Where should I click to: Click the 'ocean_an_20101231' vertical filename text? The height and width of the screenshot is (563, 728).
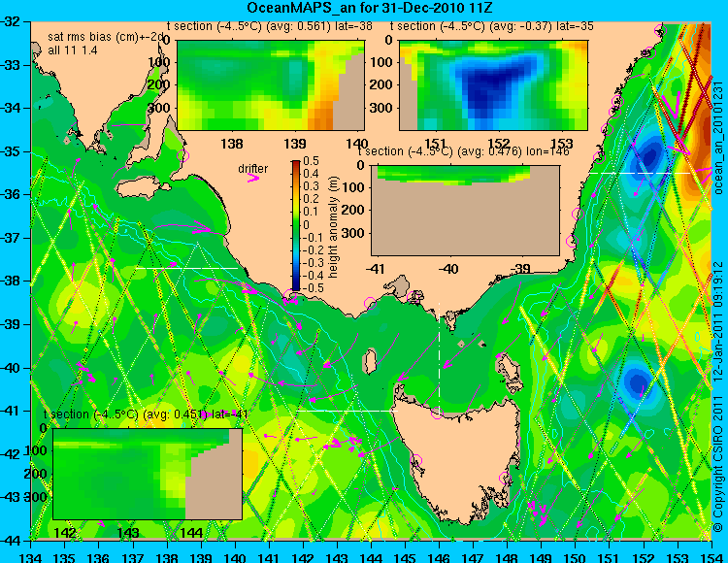coord(718,138)
